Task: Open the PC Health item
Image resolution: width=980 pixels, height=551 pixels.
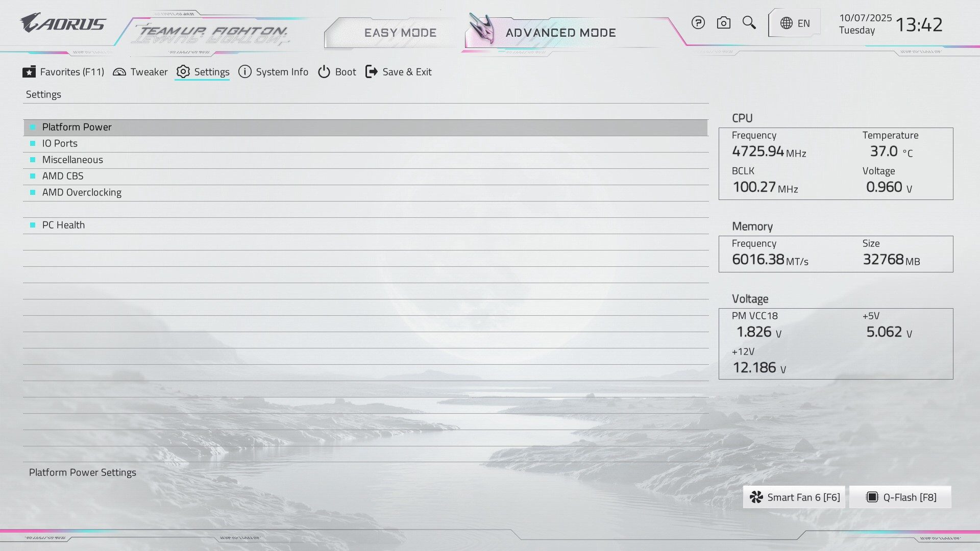Action: (x=63, y=225)
